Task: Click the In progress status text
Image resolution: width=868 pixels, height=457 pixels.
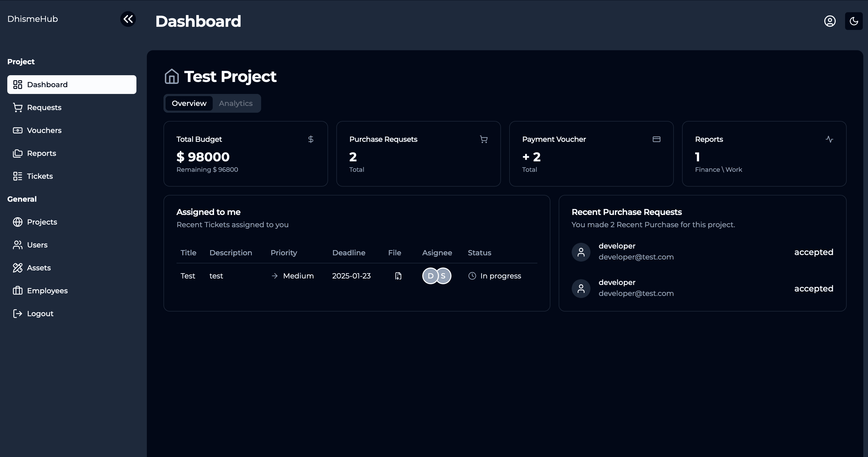Action: click(x=501, y=276)
